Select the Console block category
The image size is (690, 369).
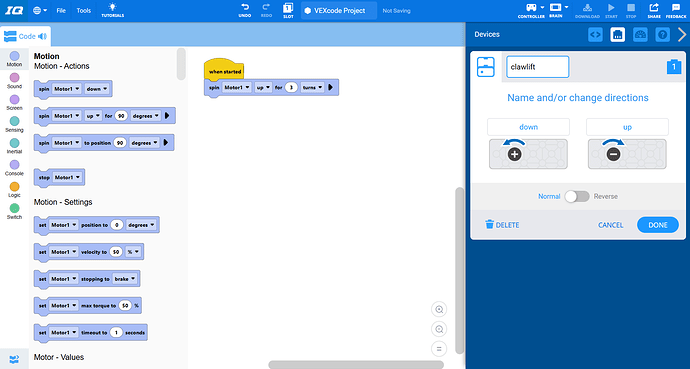(x=14, y=168)
